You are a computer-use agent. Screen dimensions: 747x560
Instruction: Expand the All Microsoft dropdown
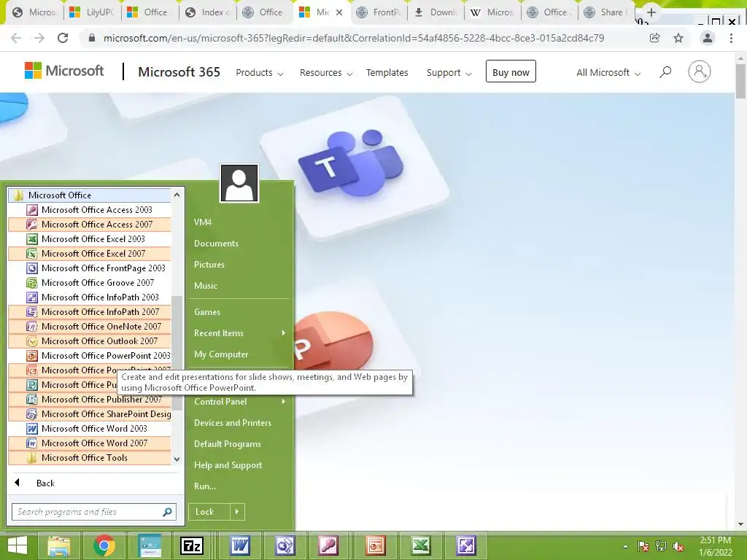[609, 73]
